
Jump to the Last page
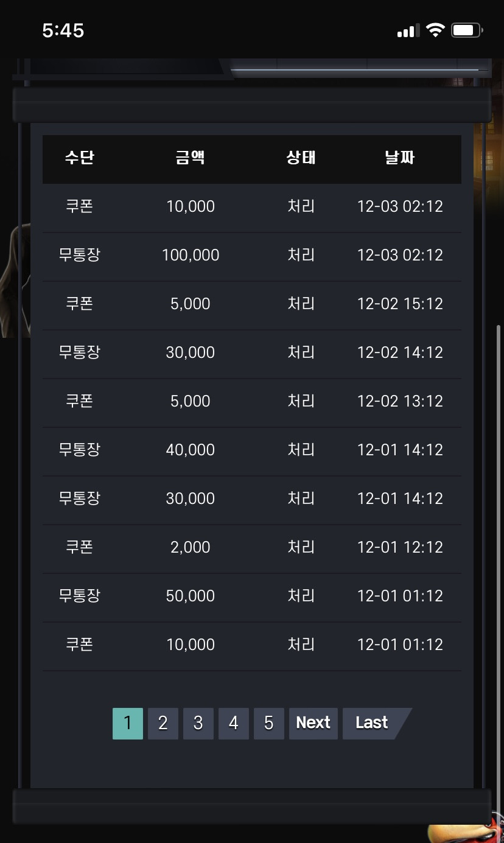coord(372,723)
